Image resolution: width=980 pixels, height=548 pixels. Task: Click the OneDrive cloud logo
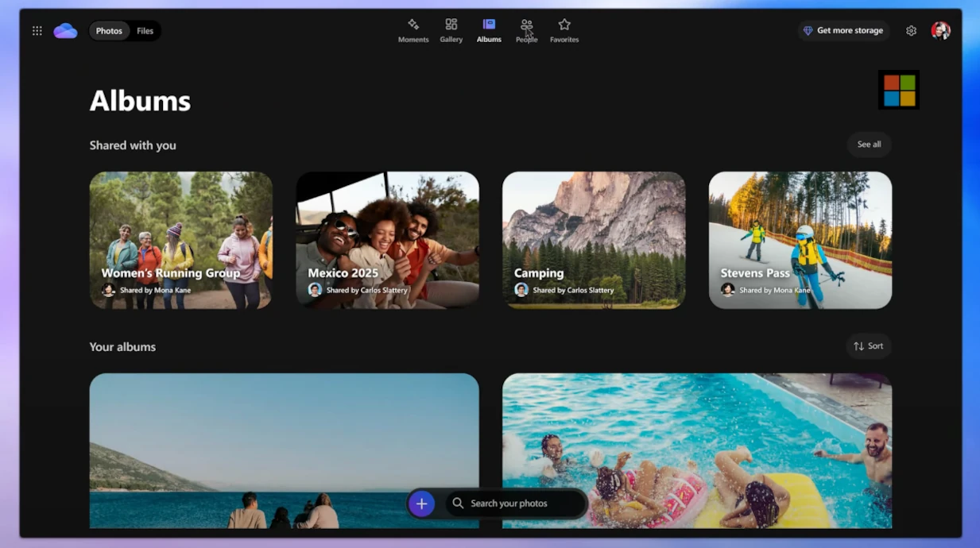(x=65, y=31)
